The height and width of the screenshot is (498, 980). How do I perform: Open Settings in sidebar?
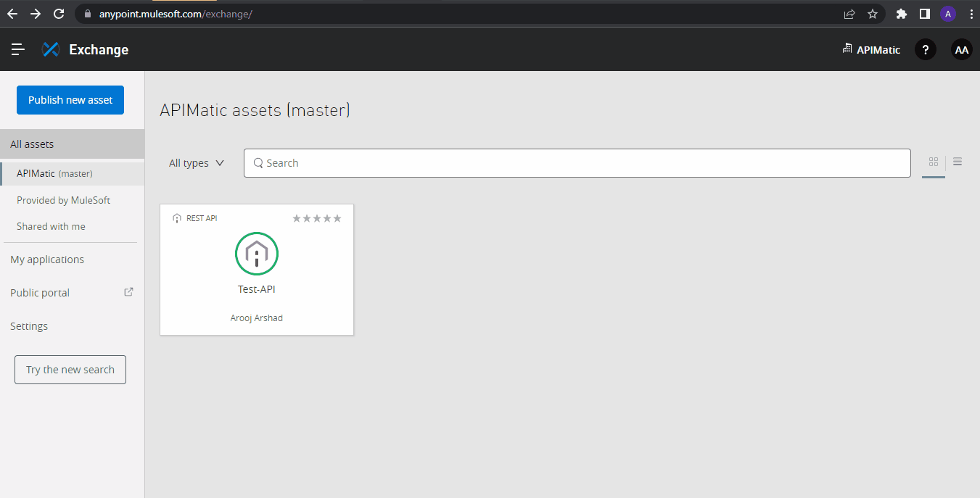pyautogui.click(x=29, y=326)
